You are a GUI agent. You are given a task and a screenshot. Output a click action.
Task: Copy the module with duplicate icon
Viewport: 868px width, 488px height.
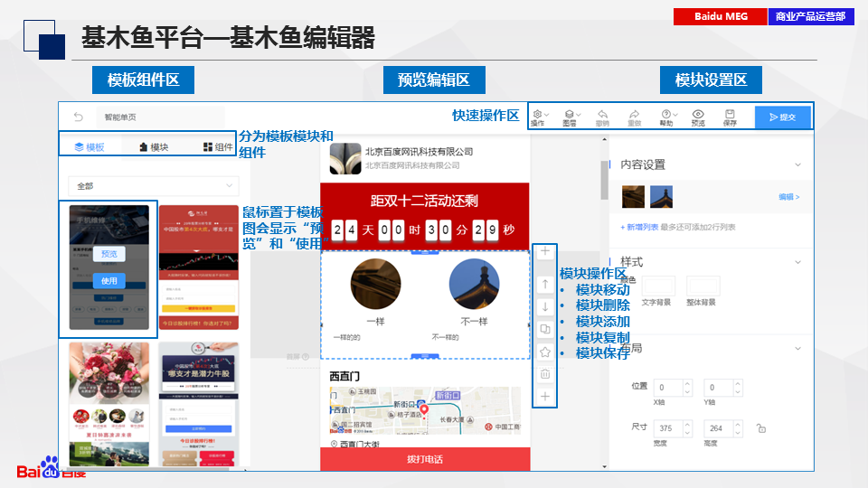[545, 329]
